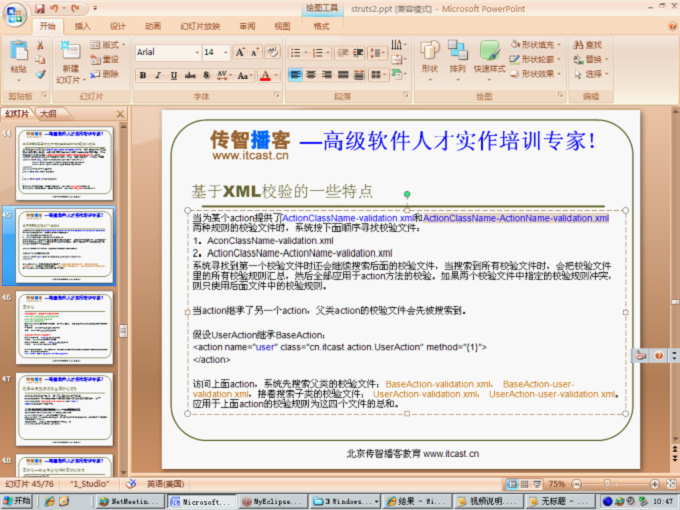Increase list indent level
680x510 pixels.
click(x=358, y=53)
